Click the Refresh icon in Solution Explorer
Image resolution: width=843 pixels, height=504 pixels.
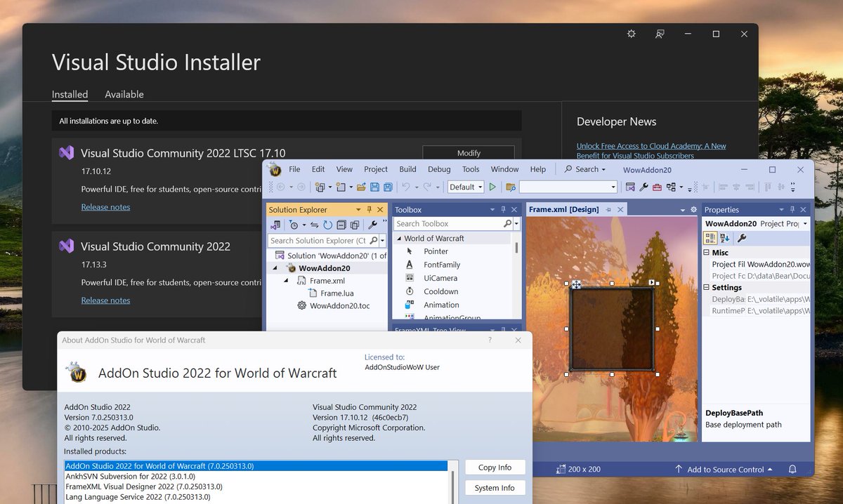(x=327, y=225)
